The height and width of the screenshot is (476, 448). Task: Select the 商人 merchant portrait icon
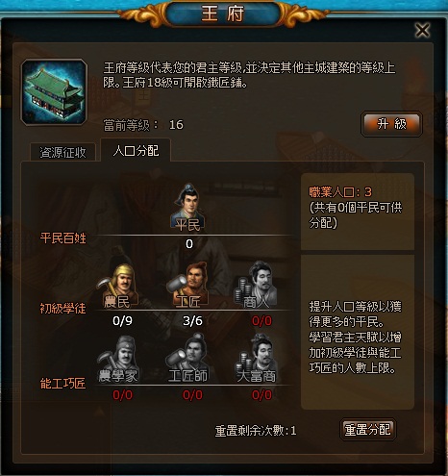coord(257,285)
